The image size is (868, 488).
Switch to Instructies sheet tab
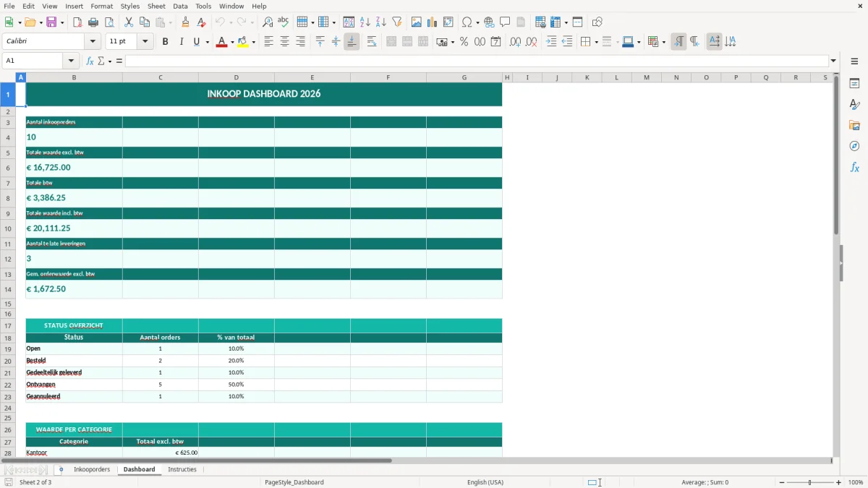pos(182,470)
